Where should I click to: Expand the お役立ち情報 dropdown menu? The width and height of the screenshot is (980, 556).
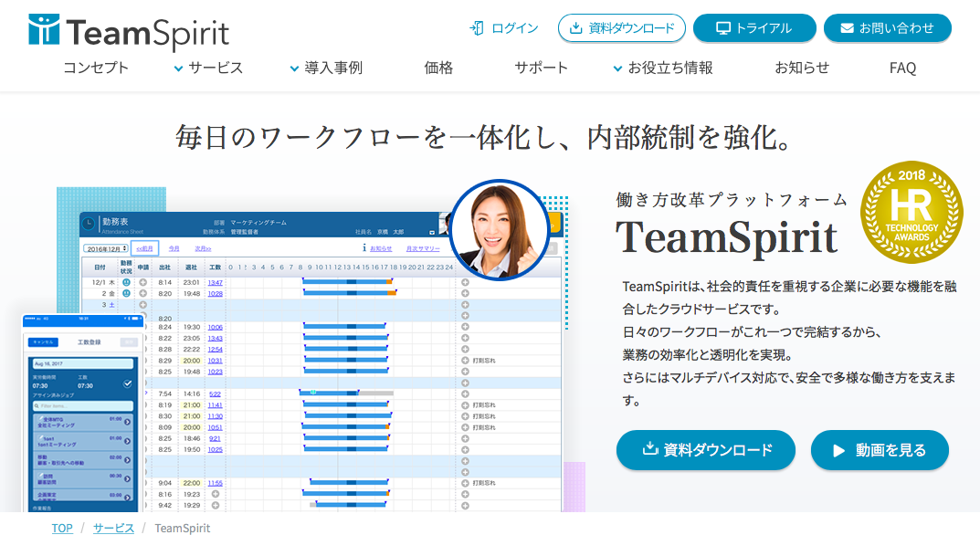click(x=663, y=68)
